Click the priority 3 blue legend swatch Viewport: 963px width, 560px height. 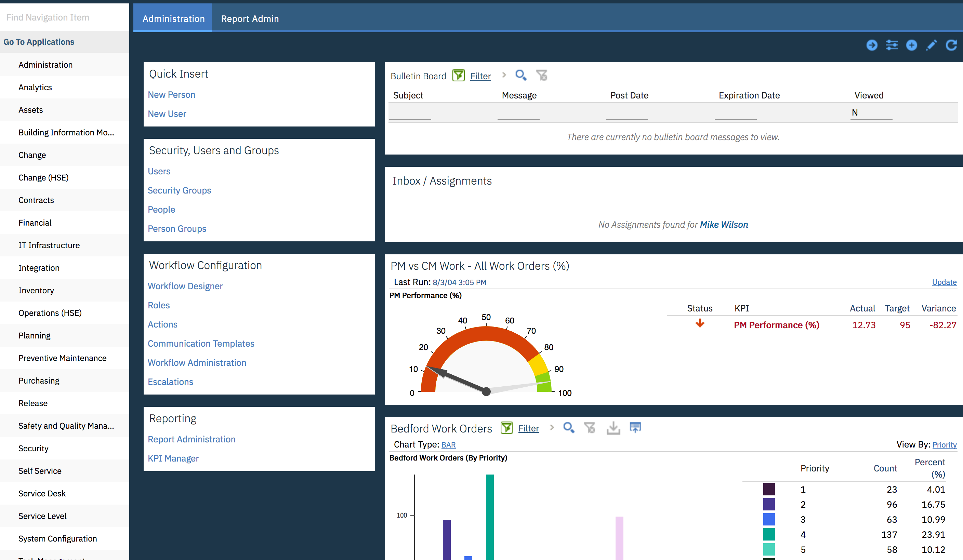click(769, 520)
